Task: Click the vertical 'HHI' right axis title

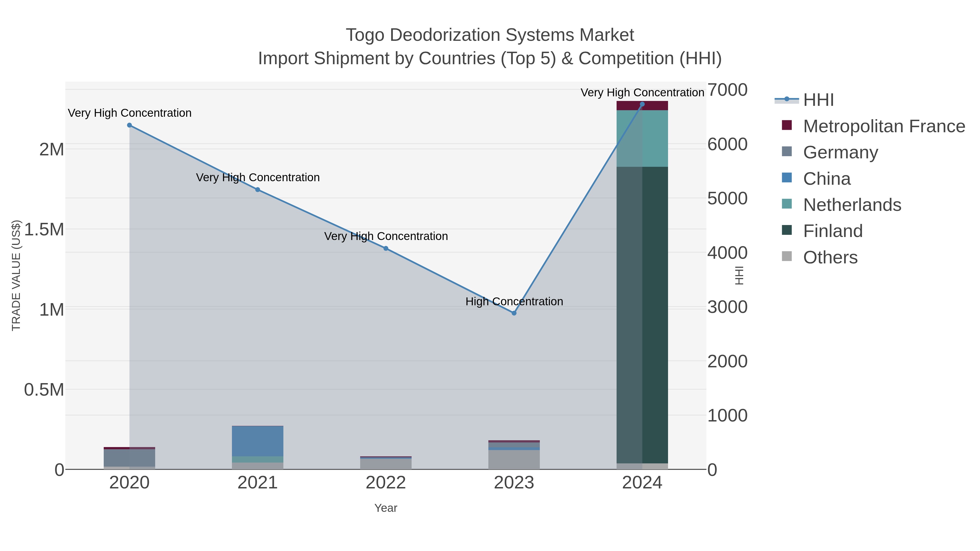Action: click(739, 275)
